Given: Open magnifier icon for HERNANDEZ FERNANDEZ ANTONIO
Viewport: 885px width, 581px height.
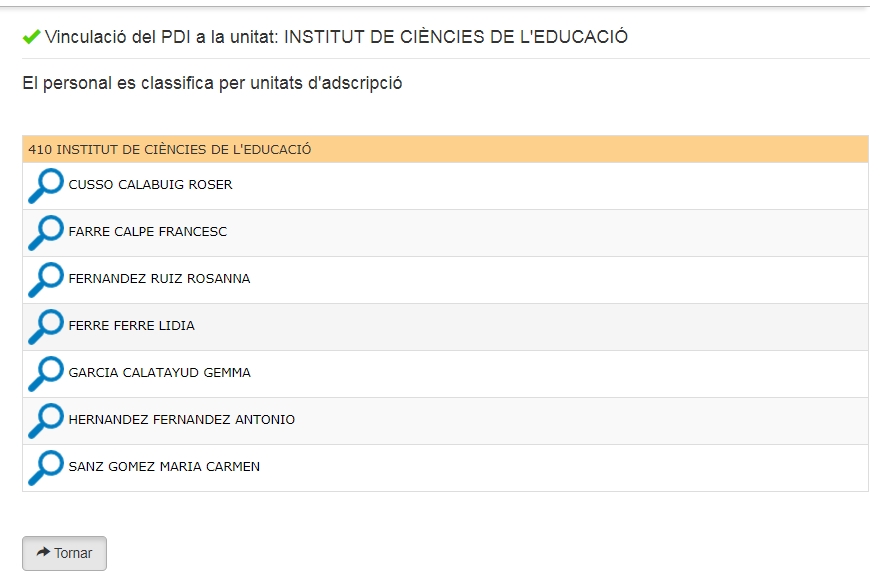Looking at the screenshot, I should (x=45, y=421).
